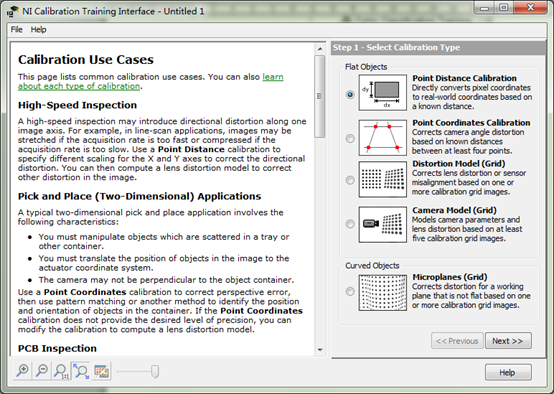Select Point Coordinates Calibration radio button
This screenshot has height=394, width=554.
point(350,139)
